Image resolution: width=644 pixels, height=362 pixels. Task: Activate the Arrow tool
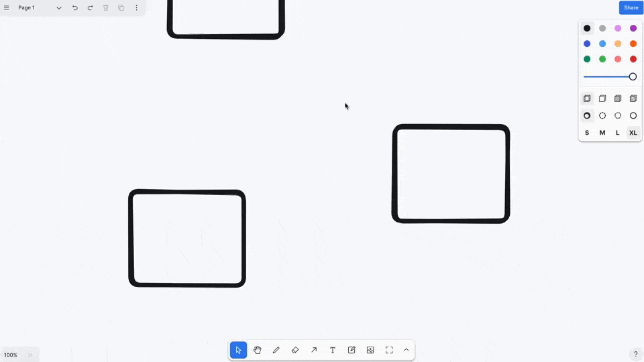[314, 350]
